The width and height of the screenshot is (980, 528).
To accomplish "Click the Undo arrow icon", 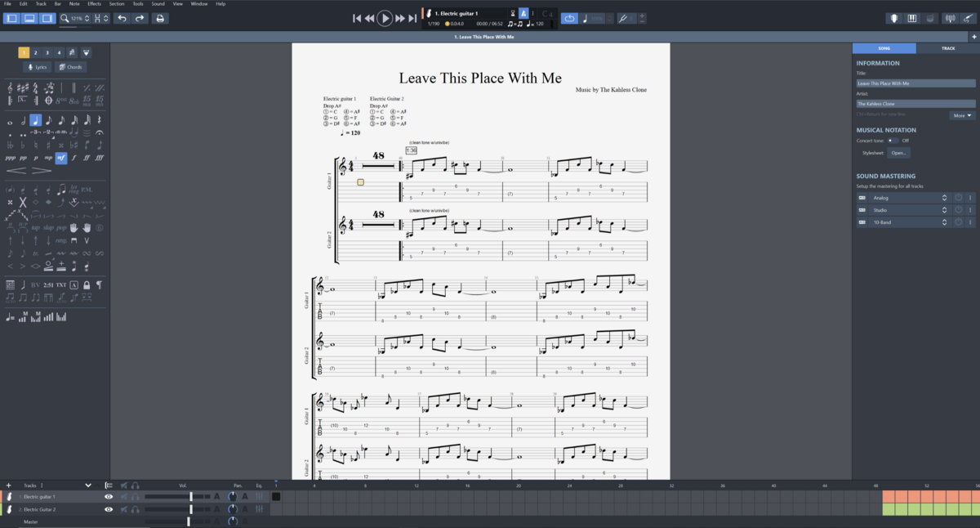I will coord(122,18).
